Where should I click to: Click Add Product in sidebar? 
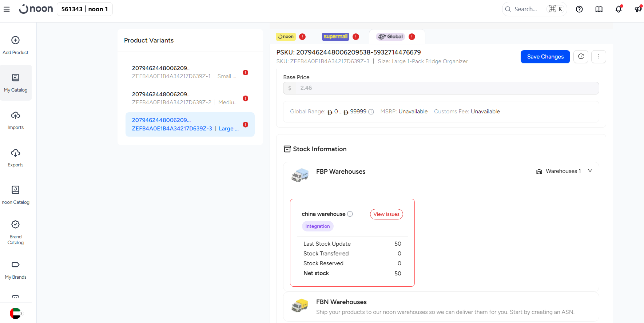coord(16,46)
